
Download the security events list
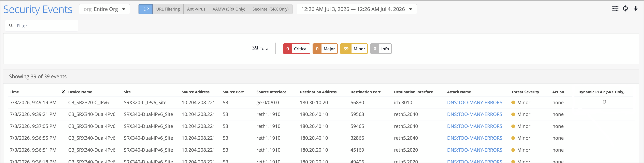click(635, 9)
